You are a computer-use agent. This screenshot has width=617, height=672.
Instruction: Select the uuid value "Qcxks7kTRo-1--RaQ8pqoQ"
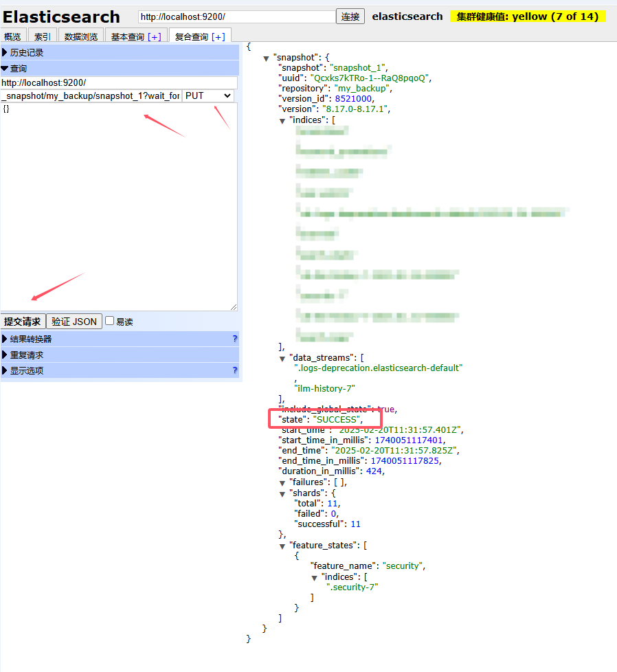coord(370,78)
